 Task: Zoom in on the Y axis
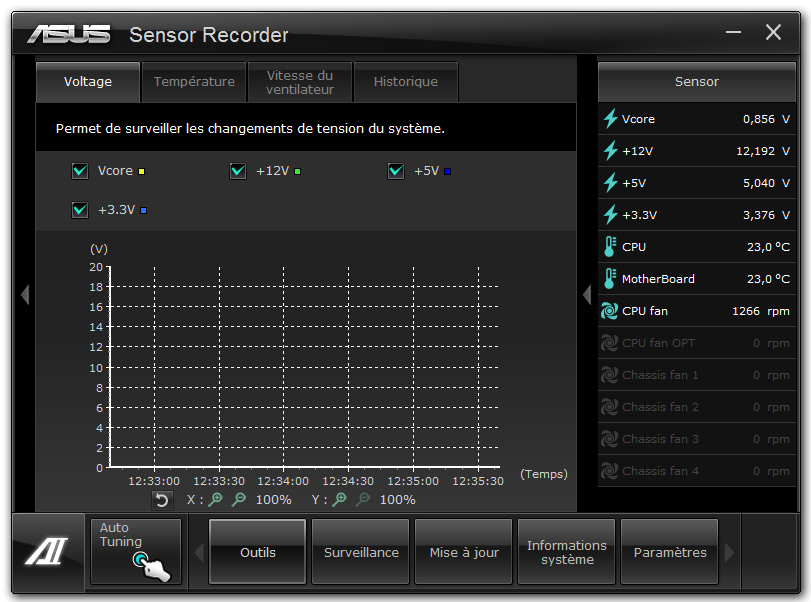coord(339,500)
